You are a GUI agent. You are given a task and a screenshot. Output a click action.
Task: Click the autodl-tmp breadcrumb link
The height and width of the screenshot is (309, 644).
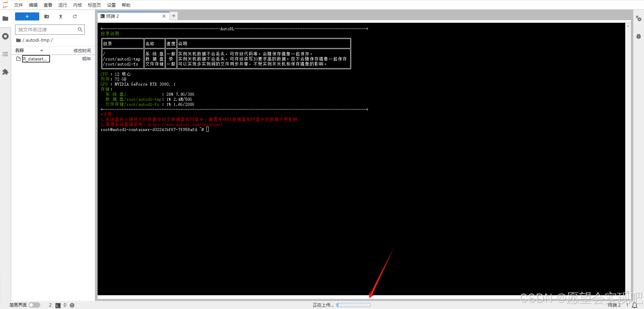click(38, 40)
